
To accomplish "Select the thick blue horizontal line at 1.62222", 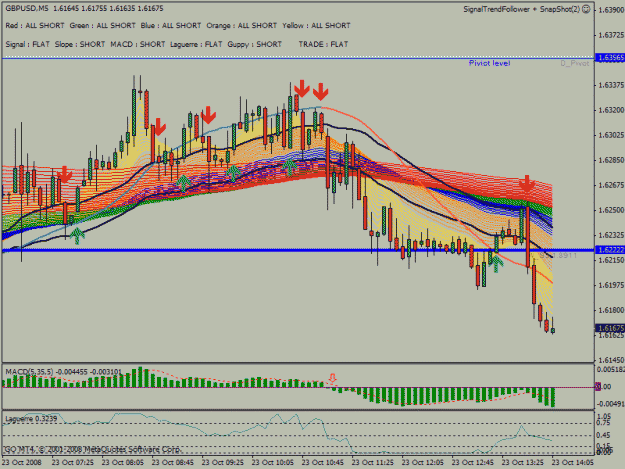I will 298,250.
